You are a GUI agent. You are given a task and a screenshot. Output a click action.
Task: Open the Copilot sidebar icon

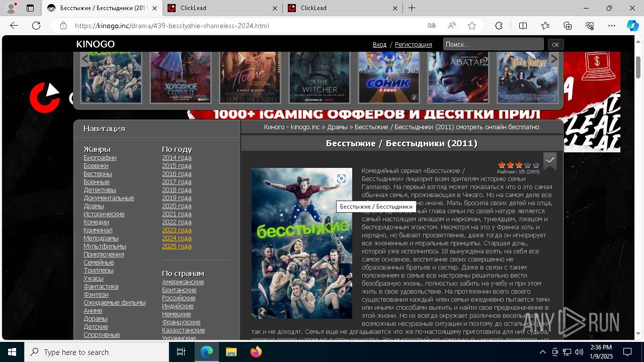(632, 26)
